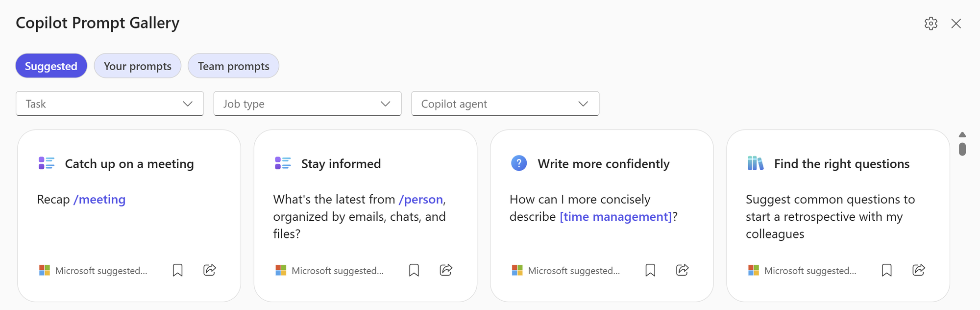This screenshot has height=310, width=980.
Task: Open the gallery settings gear icon
Action: [931, 24]
